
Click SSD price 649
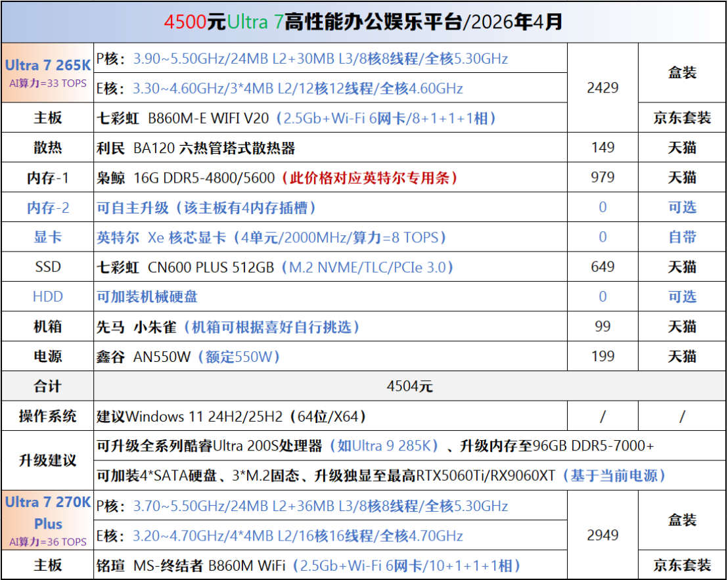603,267
